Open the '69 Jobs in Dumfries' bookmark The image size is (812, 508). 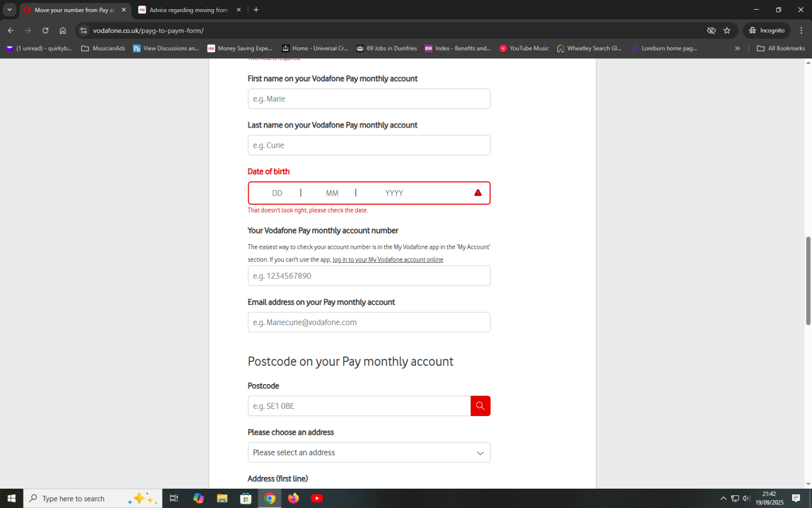click(x=387, y=48)
